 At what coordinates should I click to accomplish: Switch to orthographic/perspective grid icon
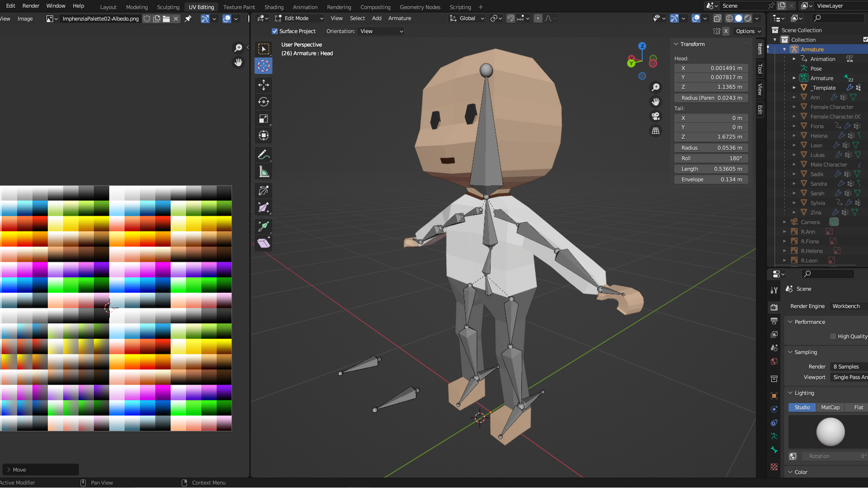pos(655,131)
